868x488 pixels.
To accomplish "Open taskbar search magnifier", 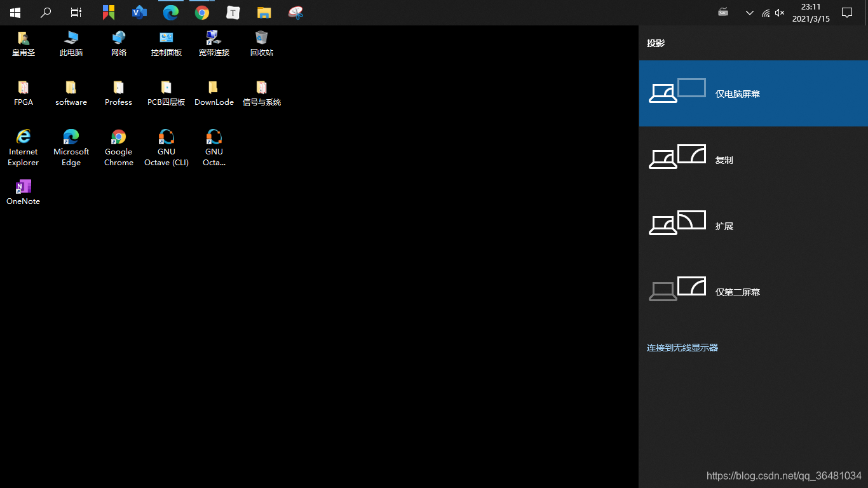I will pos(46,12).
